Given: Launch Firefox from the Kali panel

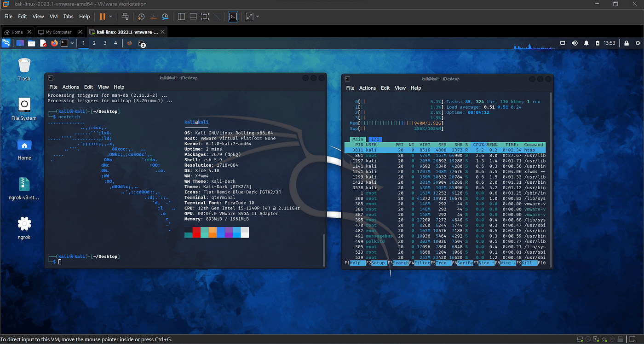Looking at the screenshot, I should (54, 43).
